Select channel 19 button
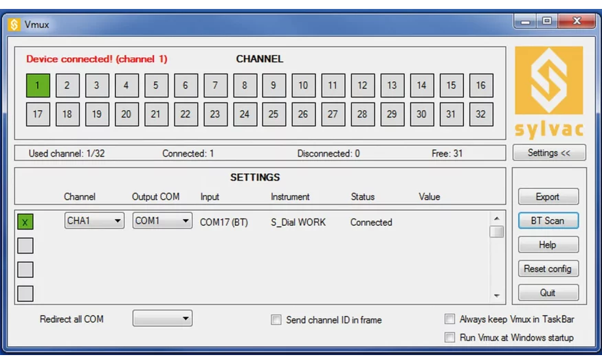Image resolution: width=602 pixels, height=364 pixels. click(97, 114)
